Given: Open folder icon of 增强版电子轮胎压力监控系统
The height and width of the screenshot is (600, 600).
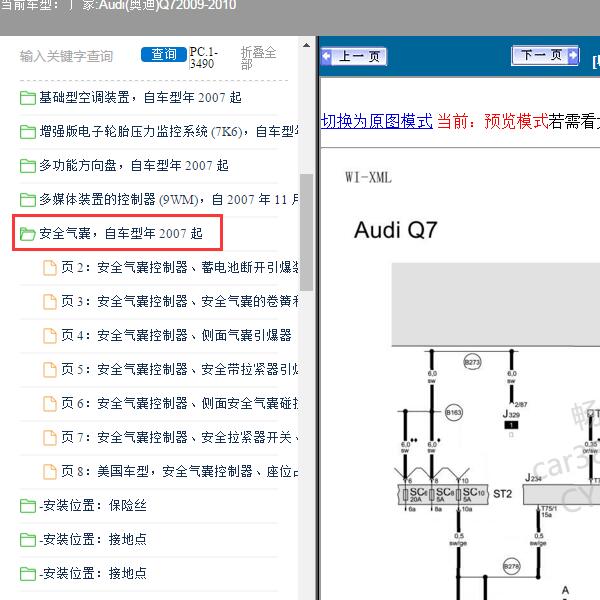Looking at the screenshot, I should coord(28,132).
